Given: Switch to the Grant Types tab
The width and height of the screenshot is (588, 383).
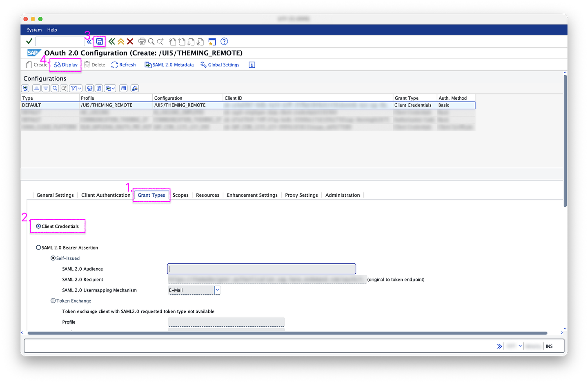Looking at the screenshot, I should pos(151,195).
